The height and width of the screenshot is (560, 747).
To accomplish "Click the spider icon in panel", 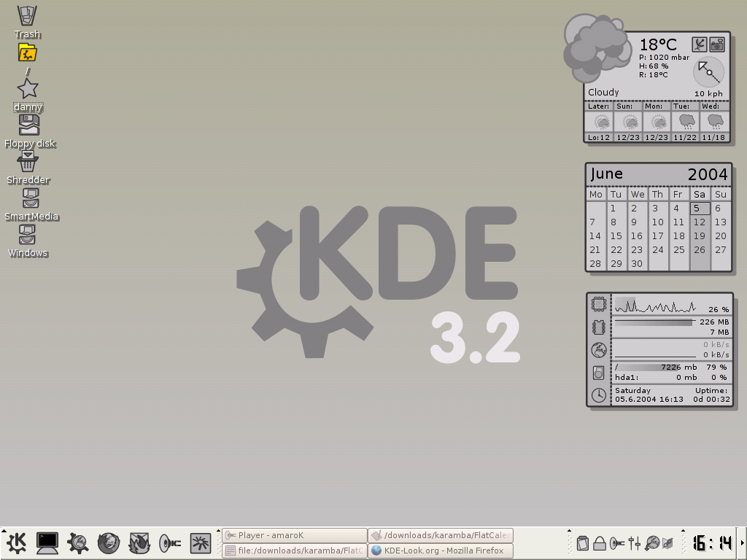I will point(200,542).
